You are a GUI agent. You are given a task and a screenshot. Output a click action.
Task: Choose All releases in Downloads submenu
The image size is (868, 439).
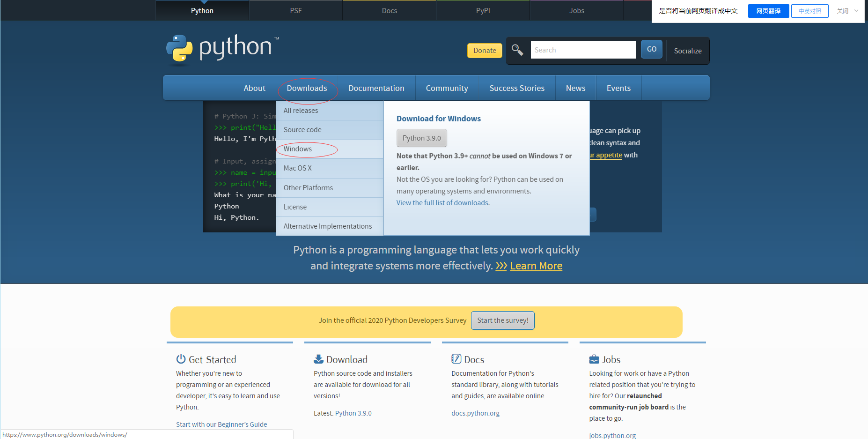click(x=330, y=111)
